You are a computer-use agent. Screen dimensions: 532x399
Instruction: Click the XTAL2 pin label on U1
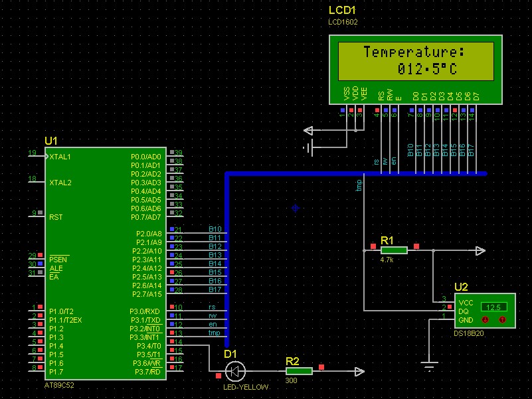click(x=60, y=183)
